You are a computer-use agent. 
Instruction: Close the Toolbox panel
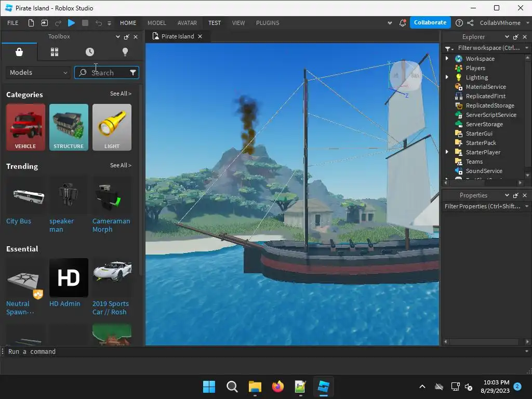point(136,37)
